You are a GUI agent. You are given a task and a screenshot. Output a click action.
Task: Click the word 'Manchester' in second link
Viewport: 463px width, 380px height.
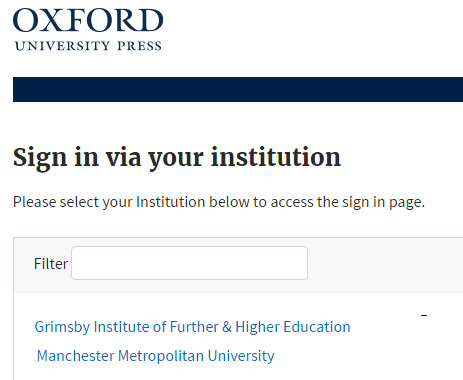coord(76,356)
